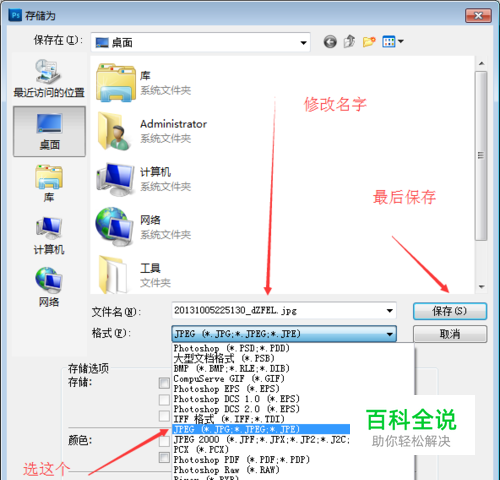Choose IFF 格式 (*.IFF;*.TDI) format
The height and width of the screenshot is (480, 500).
tap(229, 419)
